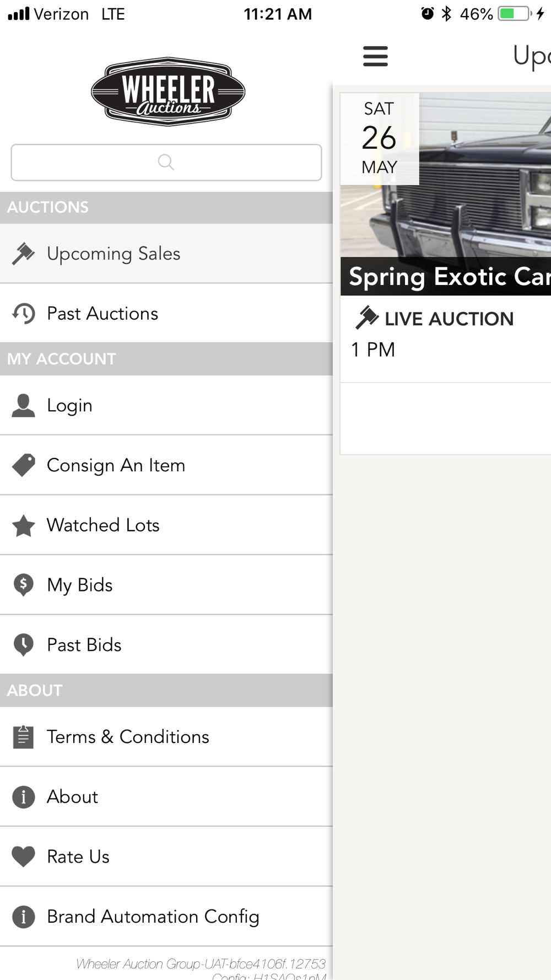Select the person icon next to Login
Image resolution: width=551 pixels, height=980 pixels.
pos(23,406)
